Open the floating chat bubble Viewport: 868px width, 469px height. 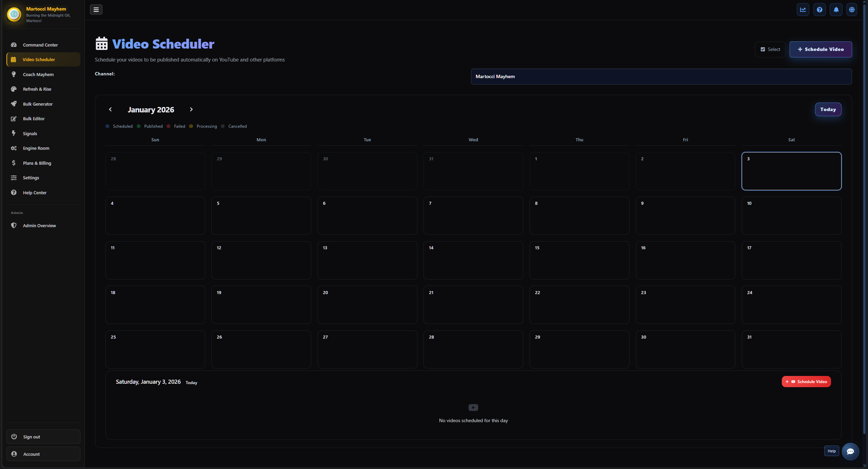click(850, 451)
